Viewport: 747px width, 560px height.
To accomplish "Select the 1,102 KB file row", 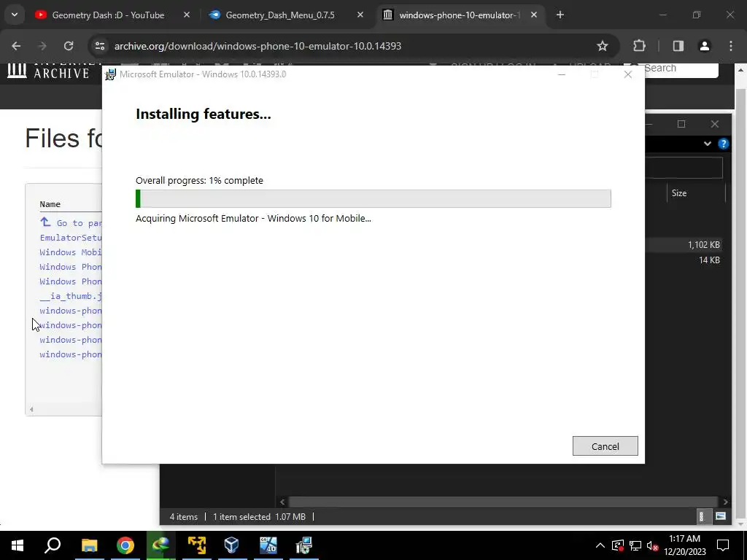I will click(684, 245).
